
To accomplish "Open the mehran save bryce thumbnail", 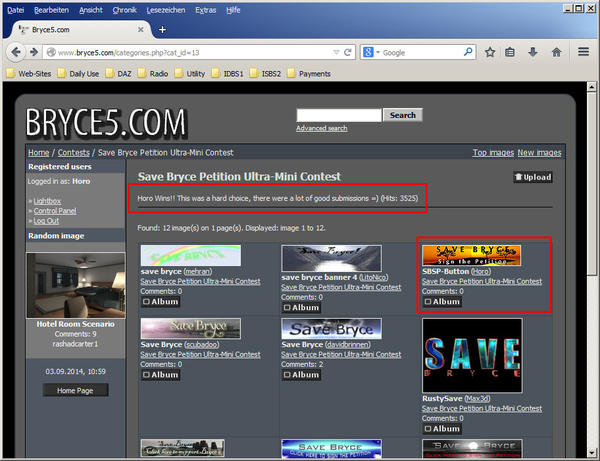I will 191,255.
